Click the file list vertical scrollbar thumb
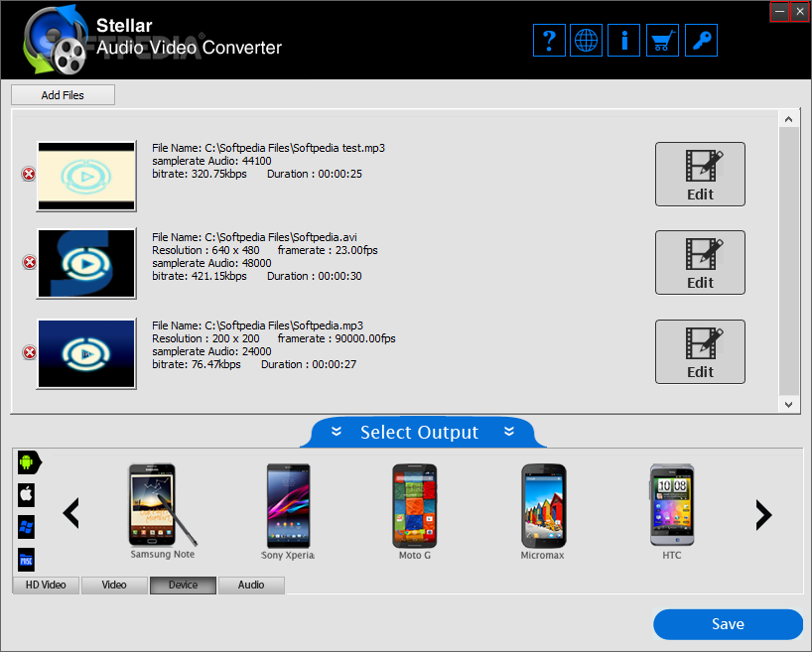The height and width of the screenshot is (652, 812). (x=789, y=262)
